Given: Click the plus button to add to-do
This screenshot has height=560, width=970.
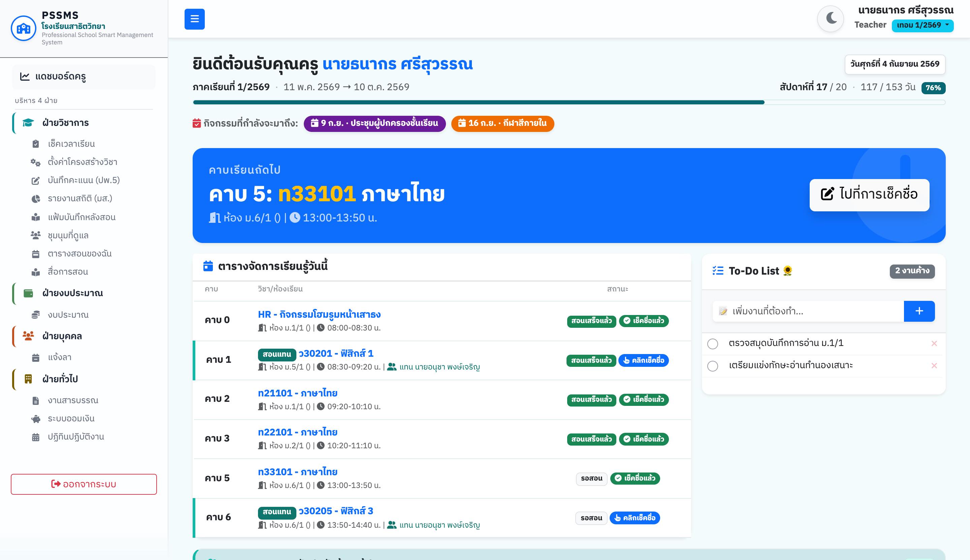Looking at the screenshot, I should [x=919, y=311].
